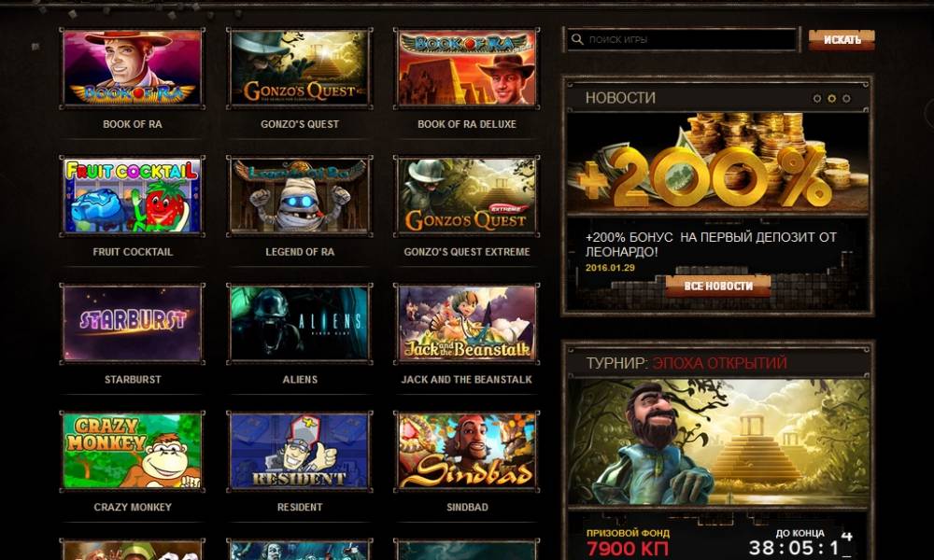
Task: Open Jack and the Beanstalk game
Action: 466,323
